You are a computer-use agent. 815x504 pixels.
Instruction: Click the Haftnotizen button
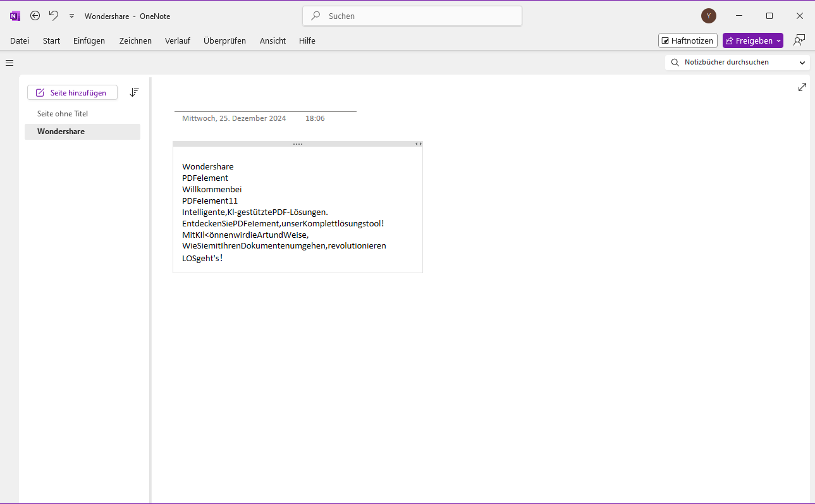[x=688, y=40]
